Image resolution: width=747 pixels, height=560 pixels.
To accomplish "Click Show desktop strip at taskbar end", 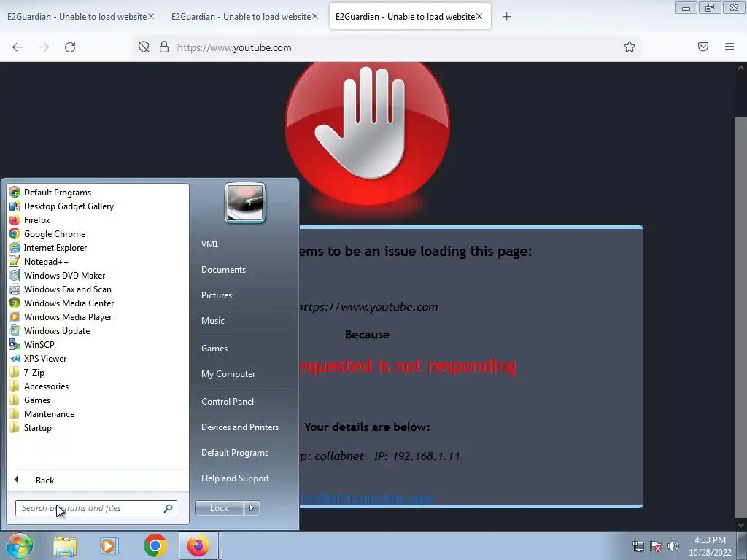I will tap(743, 546).
